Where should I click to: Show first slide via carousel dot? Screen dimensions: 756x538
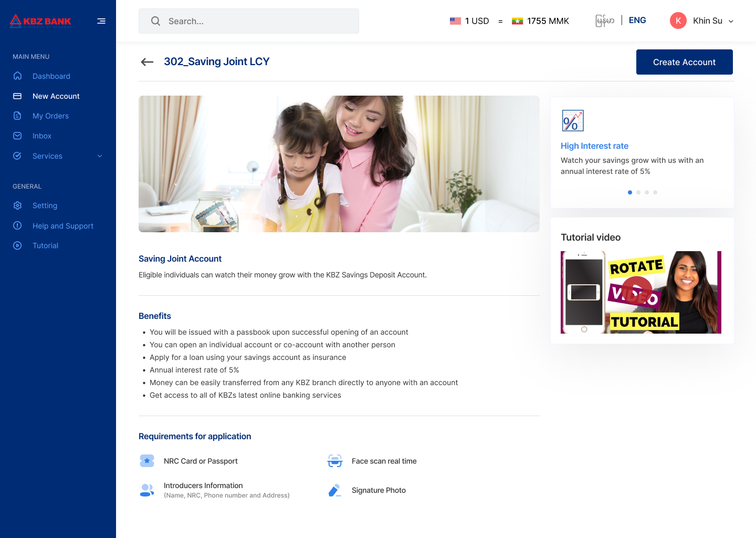tap(630, 192)
